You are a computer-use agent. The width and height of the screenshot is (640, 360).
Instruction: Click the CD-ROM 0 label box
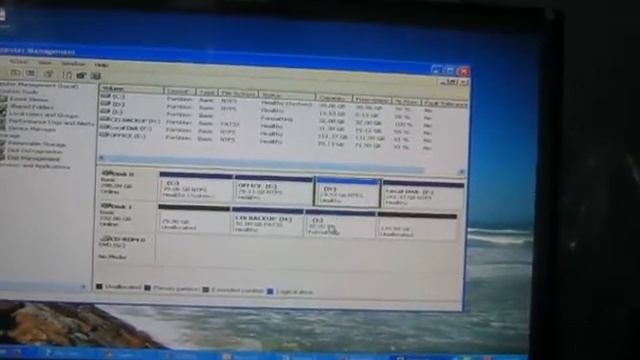coord(126,248)
